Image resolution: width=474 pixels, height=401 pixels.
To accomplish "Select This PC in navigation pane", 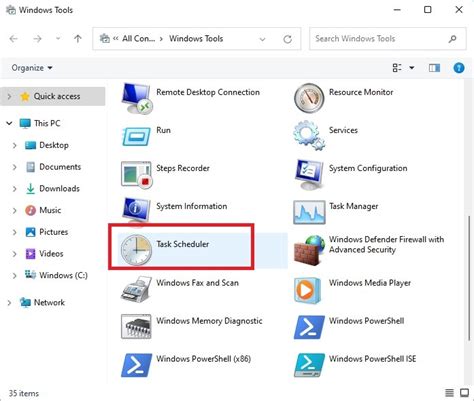I will coord(40,123).
